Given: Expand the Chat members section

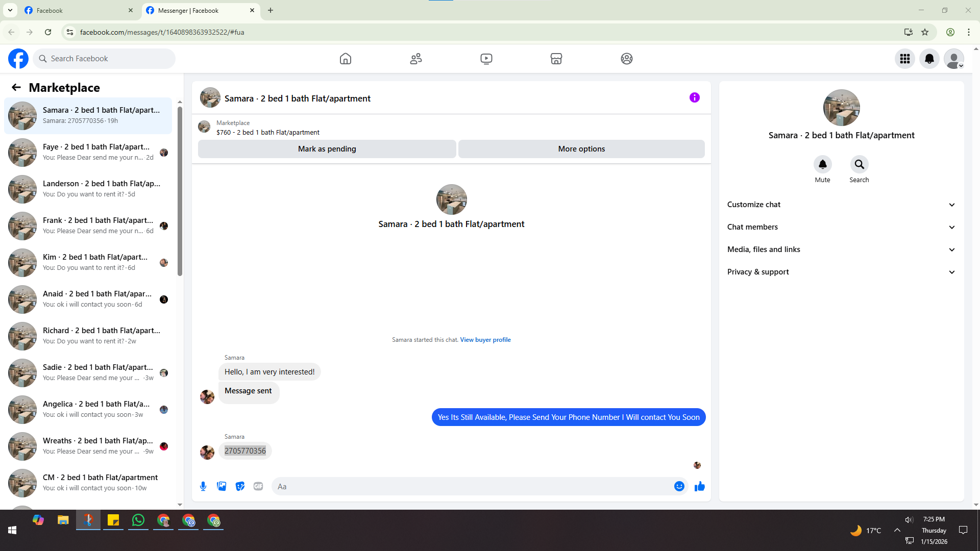Looking at the screenshot, I should [x=841, y=227].
